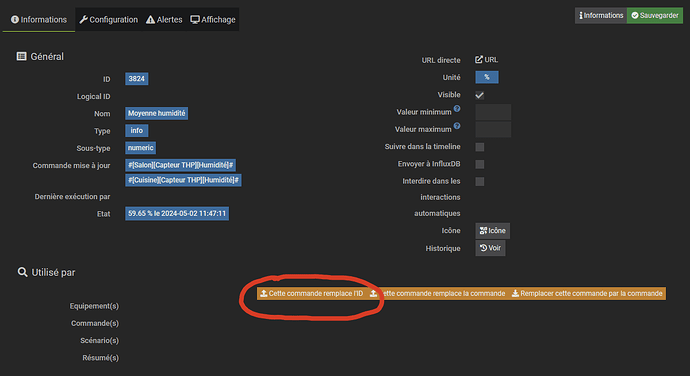Screen dimensions: 690x376
Task: Toggle Interdire dans les interactions automatiques
Action: click(480, 181)
